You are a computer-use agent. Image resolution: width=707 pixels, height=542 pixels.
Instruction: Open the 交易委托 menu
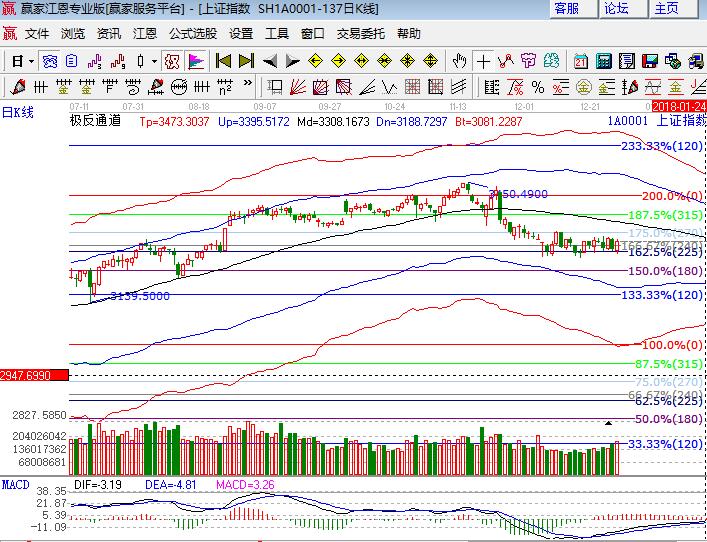(x=361, y=34)
